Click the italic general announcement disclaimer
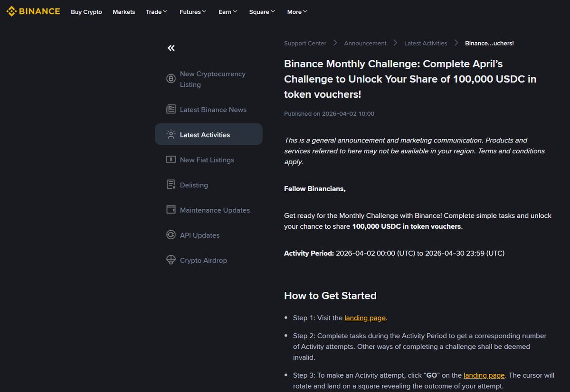This screenshot has height=392, width=570. point(414,151)
